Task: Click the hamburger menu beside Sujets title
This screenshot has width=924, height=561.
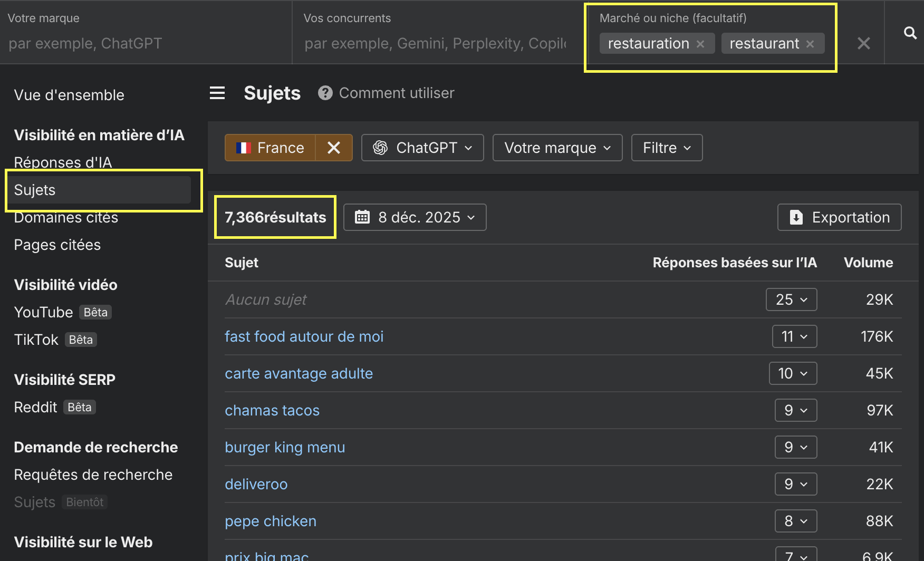Action: 217,93
